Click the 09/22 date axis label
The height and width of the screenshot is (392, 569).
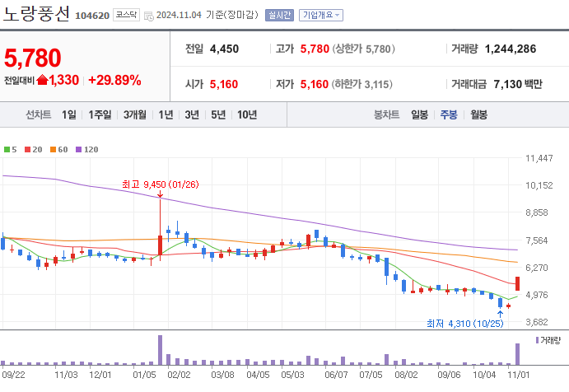(13, 375)
